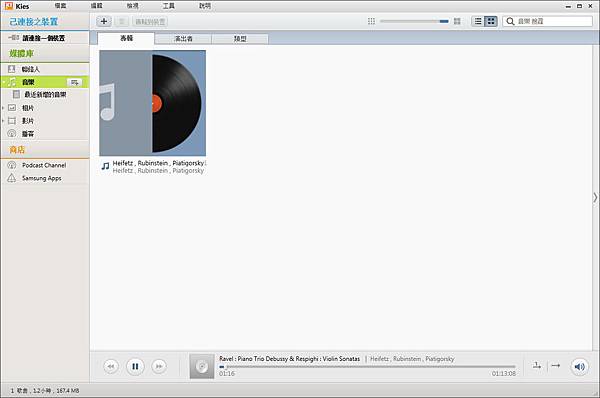Click the transfer-to-device toolbar button
This screenshot has width=600, height=398.
click(x=150, y=21)
